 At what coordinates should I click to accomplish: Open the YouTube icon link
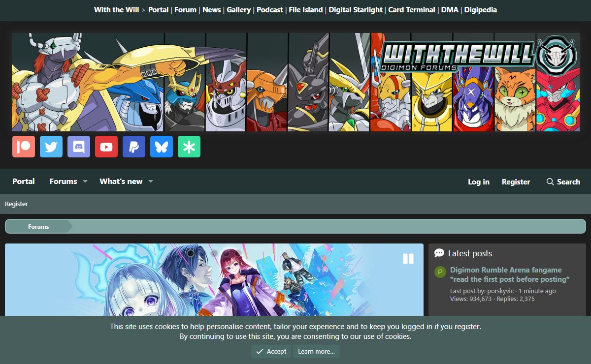106,147
